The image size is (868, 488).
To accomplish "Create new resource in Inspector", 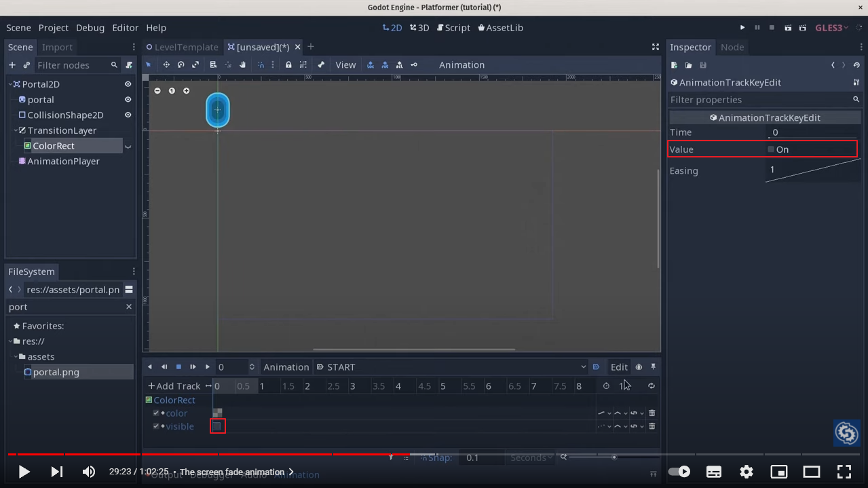I will (x=674, y=64).
